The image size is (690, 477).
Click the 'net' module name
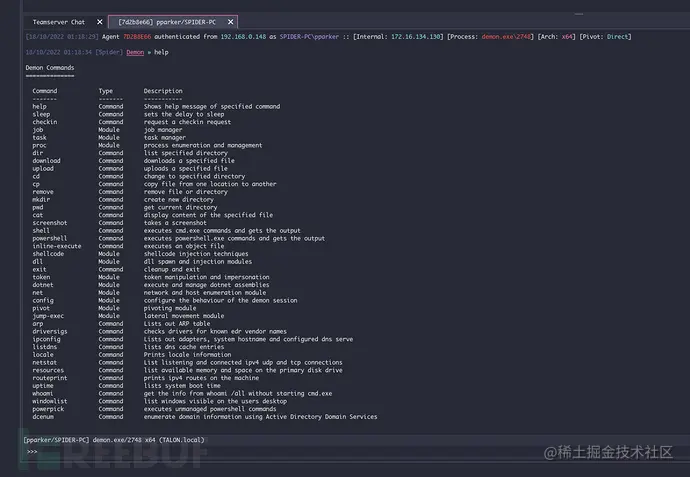pos(37,293)
